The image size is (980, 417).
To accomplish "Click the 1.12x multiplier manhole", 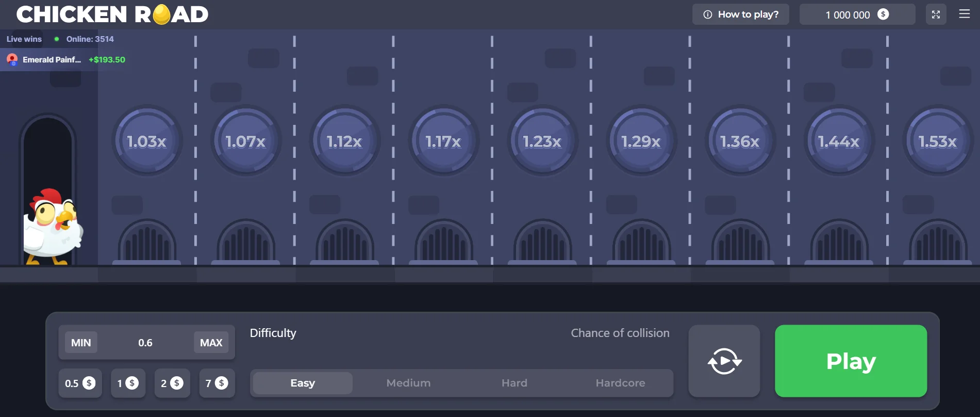I will 345,141.
